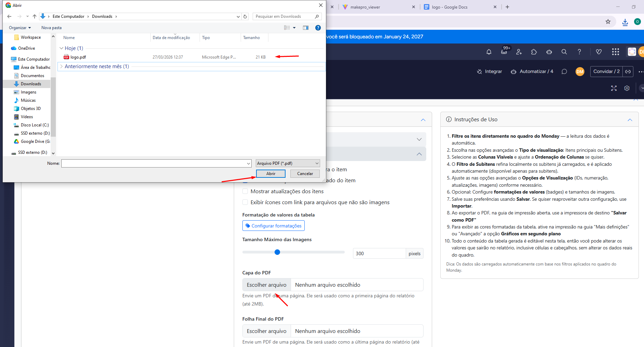Screen dimensions: 644x347
Task: Click the invite members person icon
Action: pyautogui.click(x=519, y=52)
